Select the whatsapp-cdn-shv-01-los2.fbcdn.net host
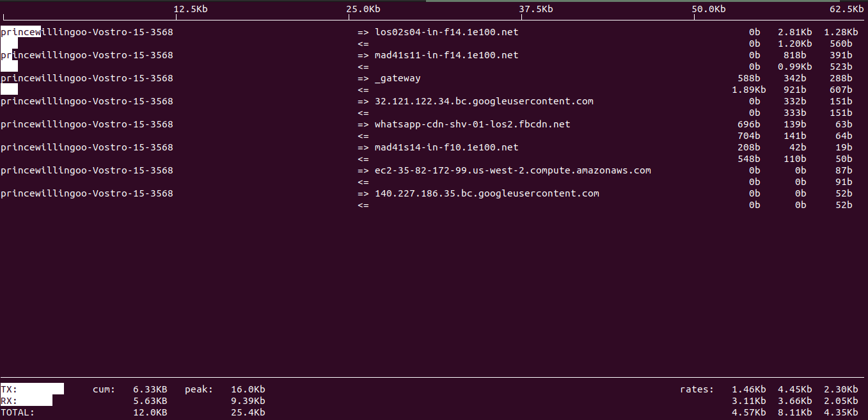 472,124
